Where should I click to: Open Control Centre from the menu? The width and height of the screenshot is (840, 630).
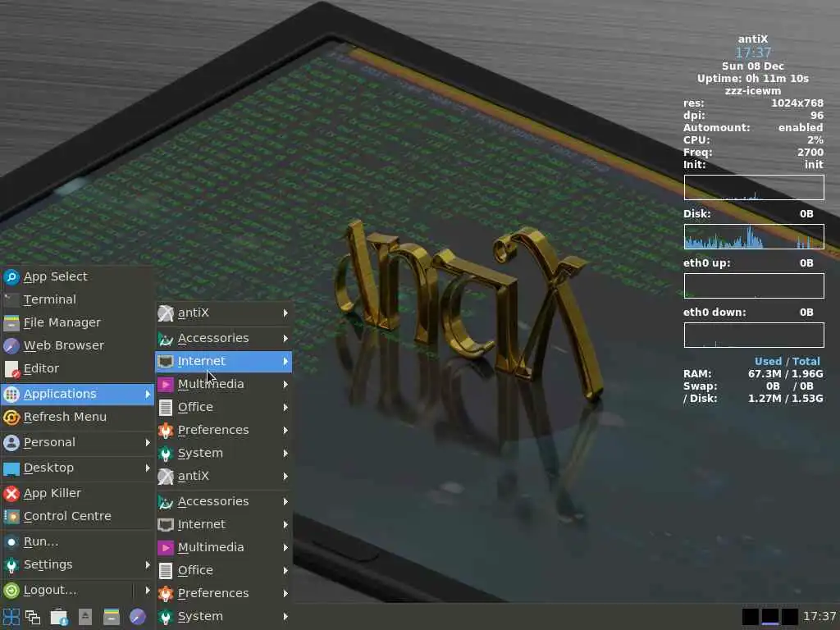[78, 516]
